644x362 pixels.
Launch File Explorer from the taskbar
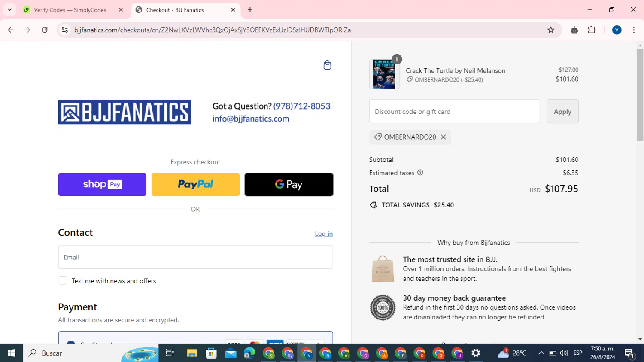coord(192,353)
